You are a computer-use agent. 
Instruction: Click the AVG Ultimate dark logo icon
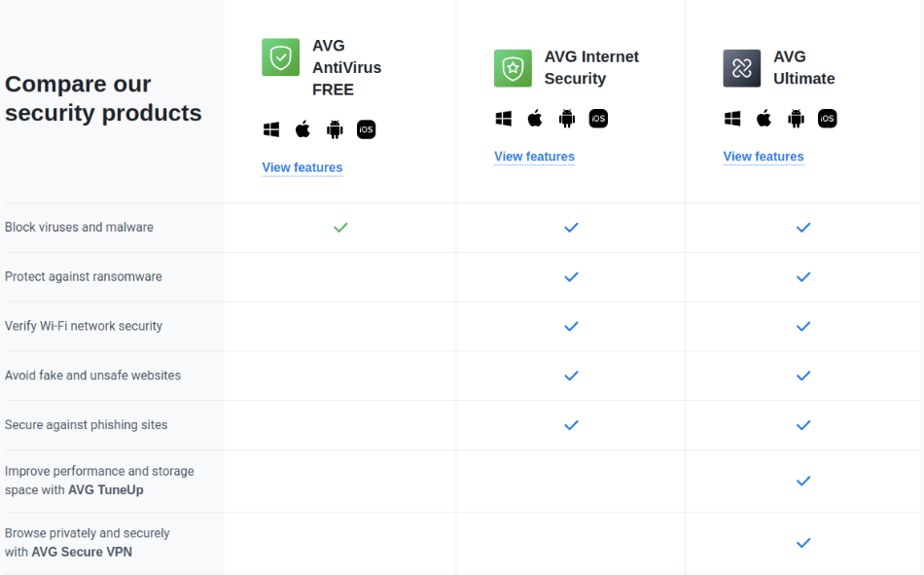click(742, 68)
